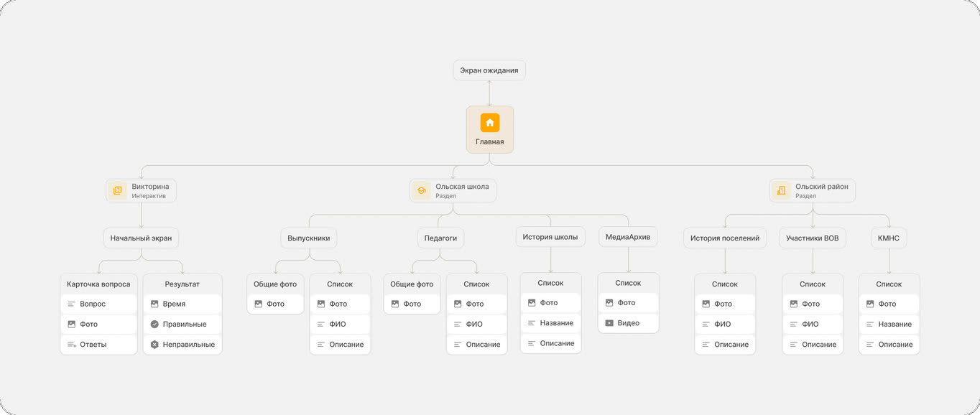
Task: Click ФИО icon in Участники ВОВ Список card
Action: point(794,324)
